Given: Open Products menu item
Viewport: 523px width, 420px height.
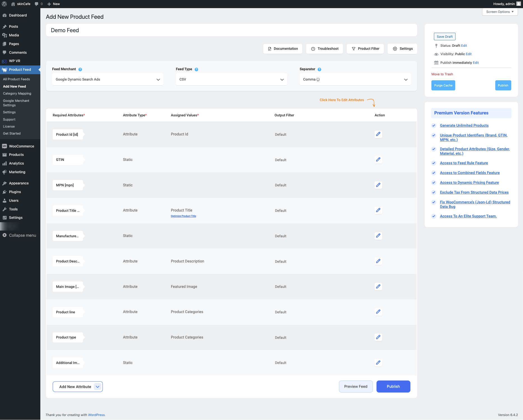Looking at the screenshot, I should [20, 155].
